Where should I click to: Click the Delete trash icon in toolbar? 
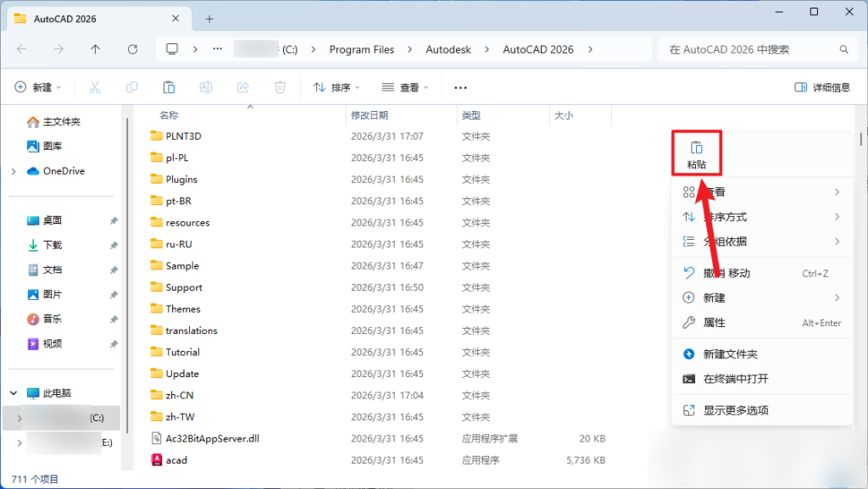pyautogui.click(x=280, y=87)
